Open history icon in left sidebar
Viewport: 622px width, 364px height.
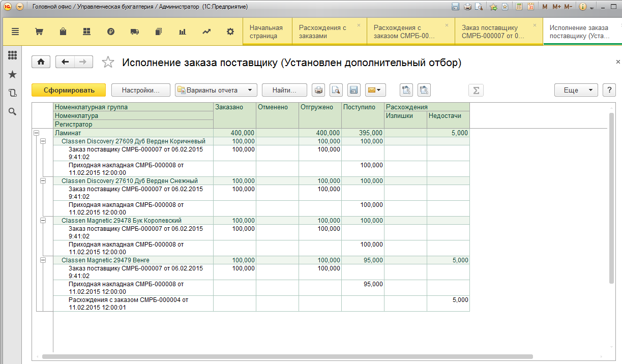point(13,93)
